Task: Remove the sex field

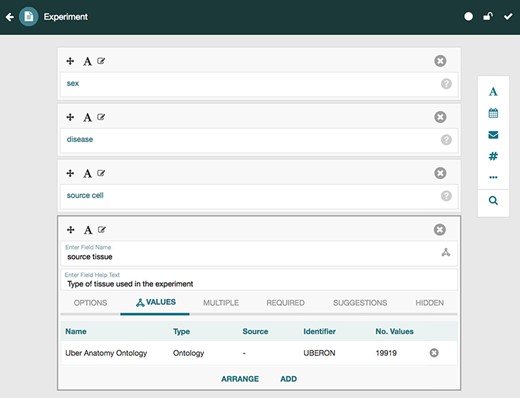Action: point(440,61)
